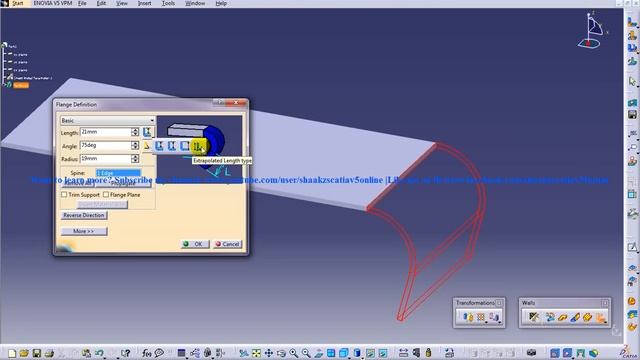
Task: Click the Fit All In icon
Action: pyautogui.click(x=256, y=353)
